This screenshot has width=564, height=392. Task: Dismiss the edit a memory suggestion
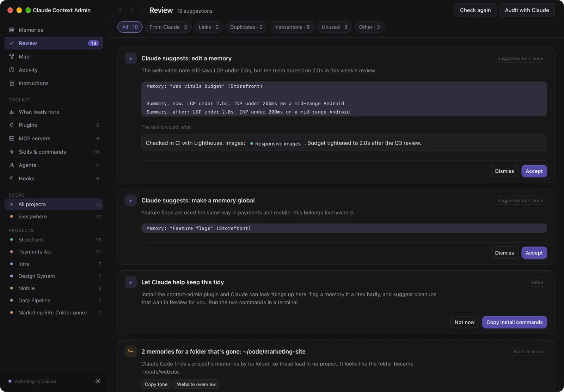(504, 171)
